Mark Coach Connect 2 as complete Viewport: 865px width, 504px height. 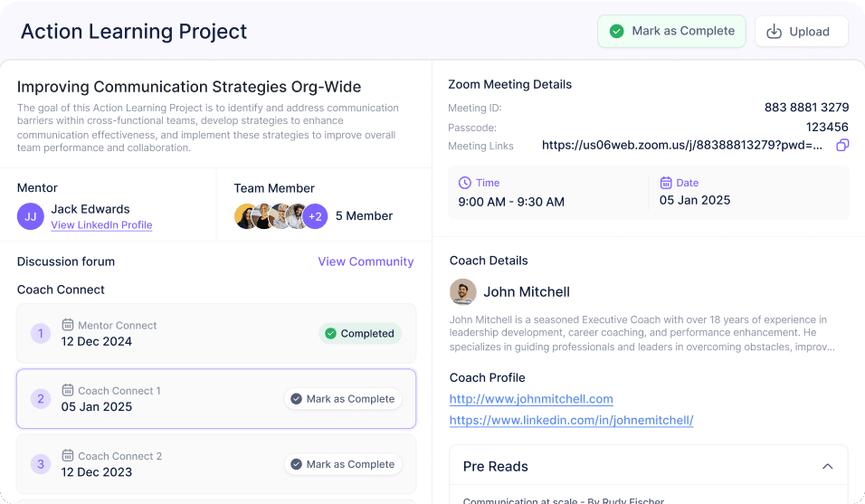343,464
